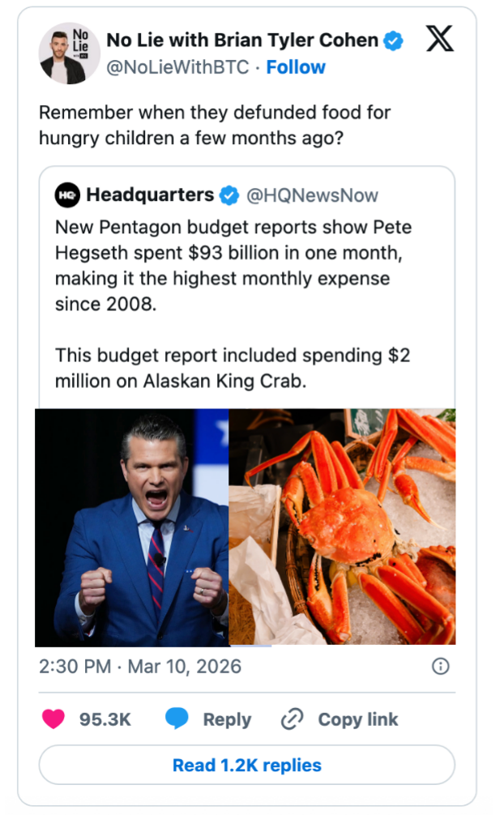Viewport: 504px width, 815px height.
Task: Click the Headquarters HQ avatar icon
Action: click(x=66, y=193)
